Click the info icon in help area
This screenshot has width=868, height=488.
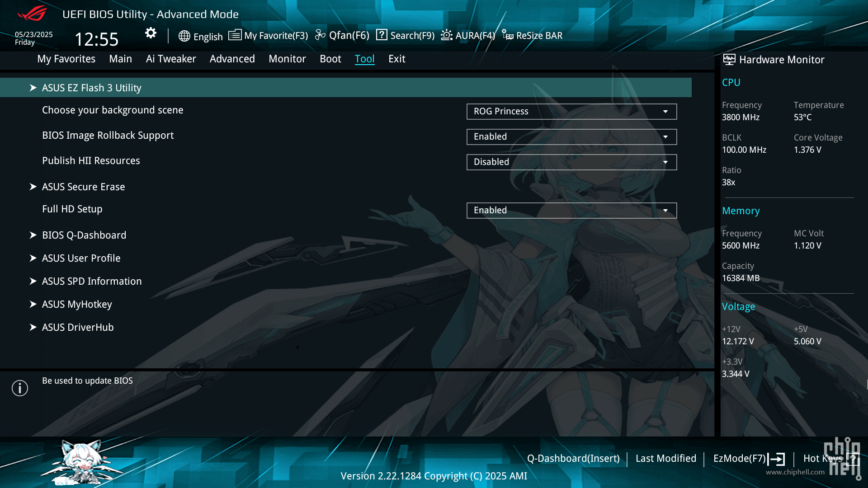(20, 388)
